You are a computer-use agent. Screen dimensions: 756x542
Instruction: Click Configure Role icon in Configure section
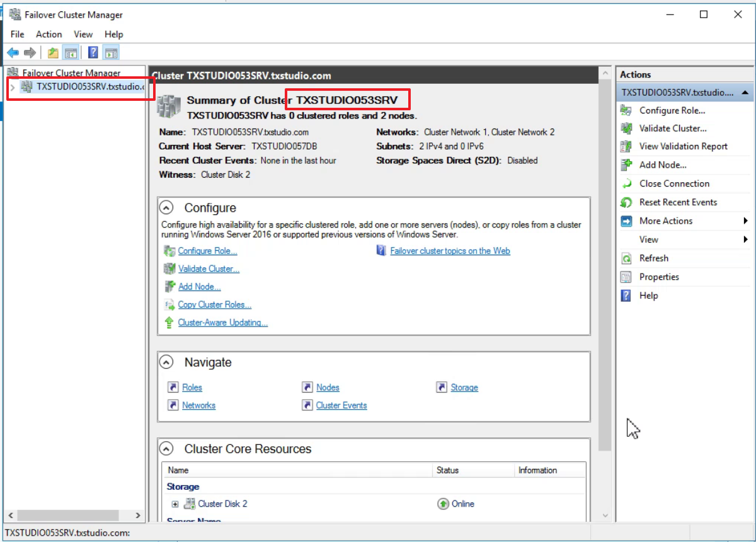point(169,251)
